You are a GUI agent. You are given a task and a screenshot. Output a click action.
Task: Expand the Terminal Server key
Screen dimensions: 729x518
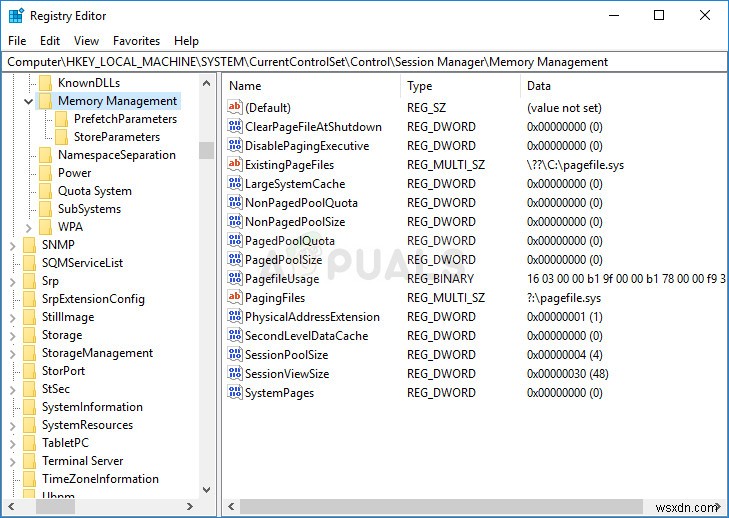coord(13,461)
